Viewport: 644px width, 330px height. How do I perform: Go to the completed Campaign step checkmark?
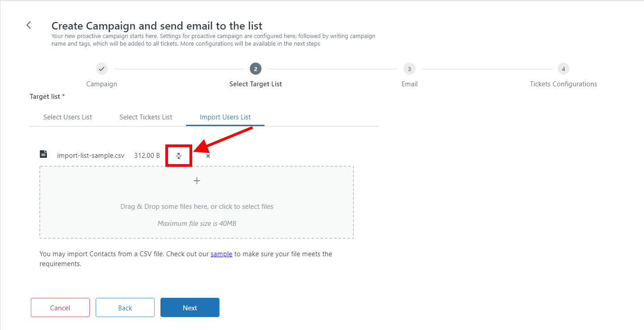point(102,69)
